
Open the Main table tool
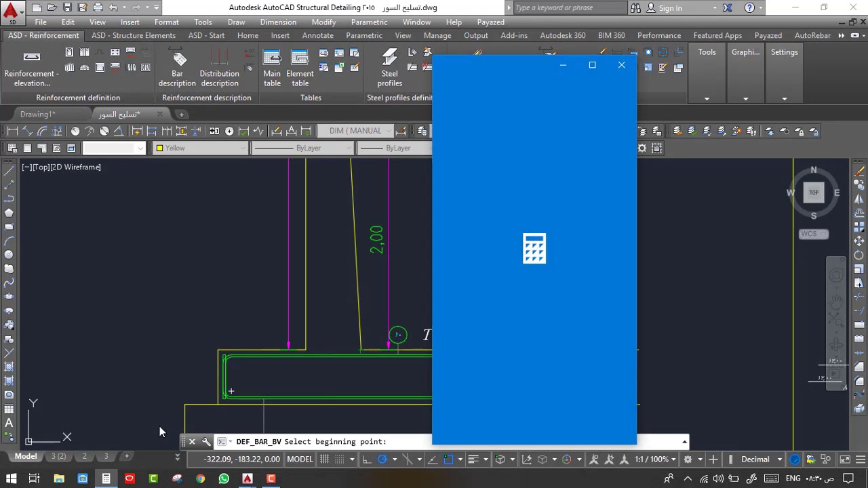272,68
